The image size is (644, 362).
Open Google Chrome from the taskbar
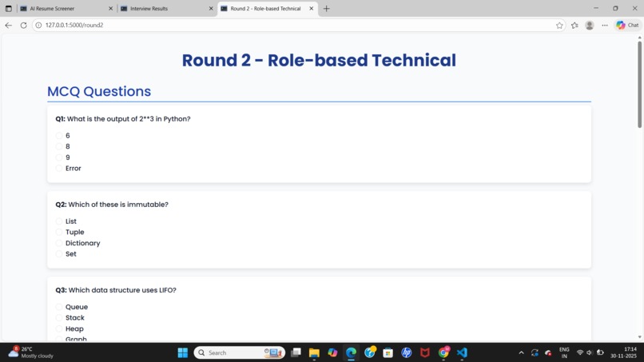point(443,352)
